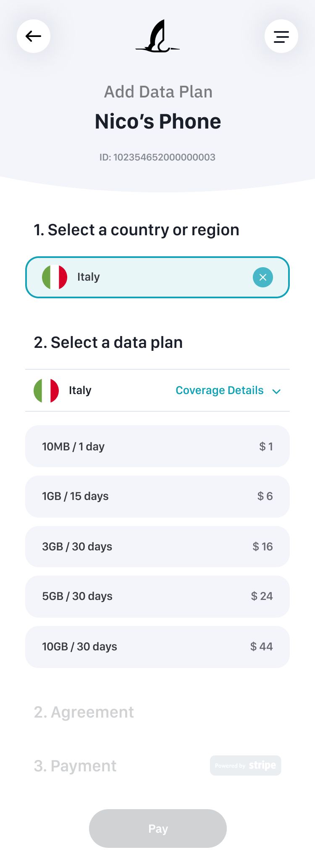
Task: Click the device ID number text
Action: 157,157
